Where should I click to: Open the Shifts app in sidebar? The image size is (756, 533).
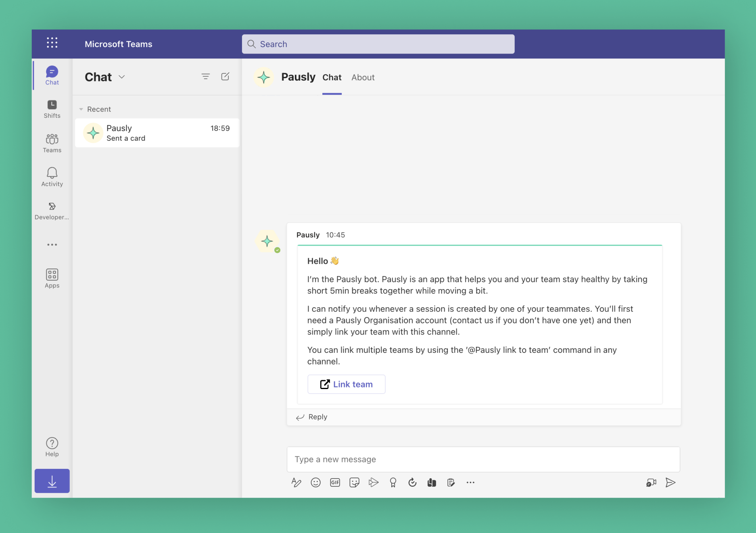[x=52, y=109]
